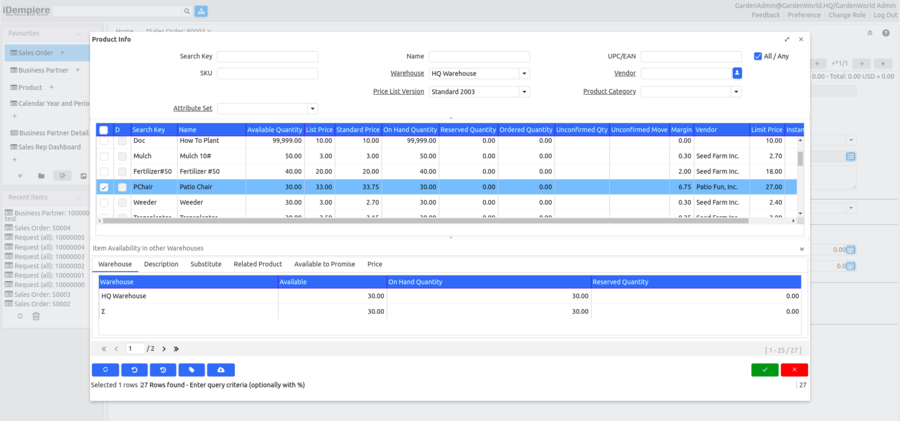Click the product table vertical scrollbar

pyautogui.click(x=799, y=158)
